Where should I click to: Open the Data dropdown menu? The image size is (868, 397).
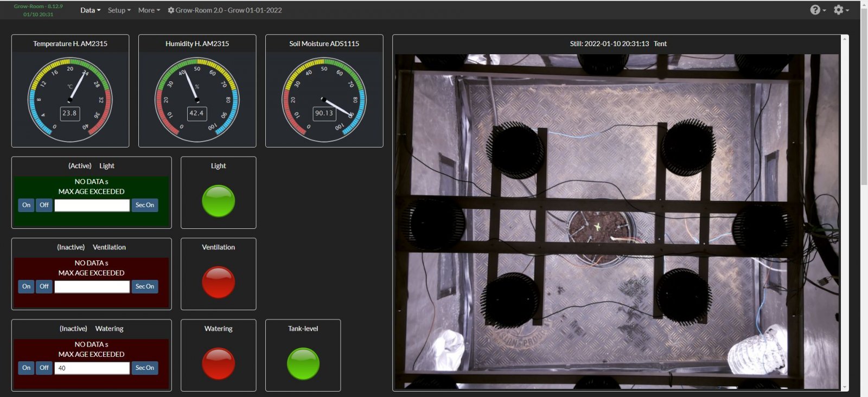tap(91, 10)
